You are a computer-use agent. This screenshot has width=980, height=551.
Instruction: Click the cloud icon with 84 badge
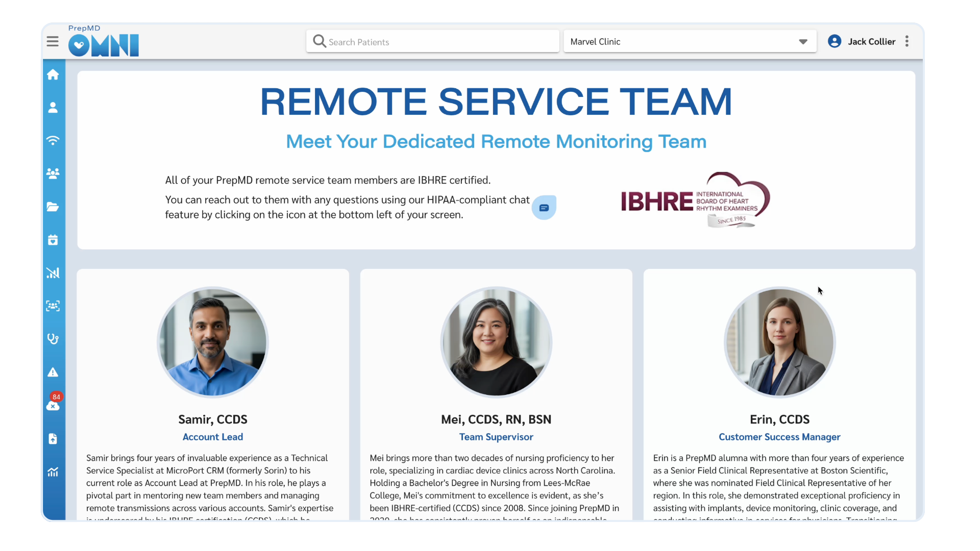53,406
